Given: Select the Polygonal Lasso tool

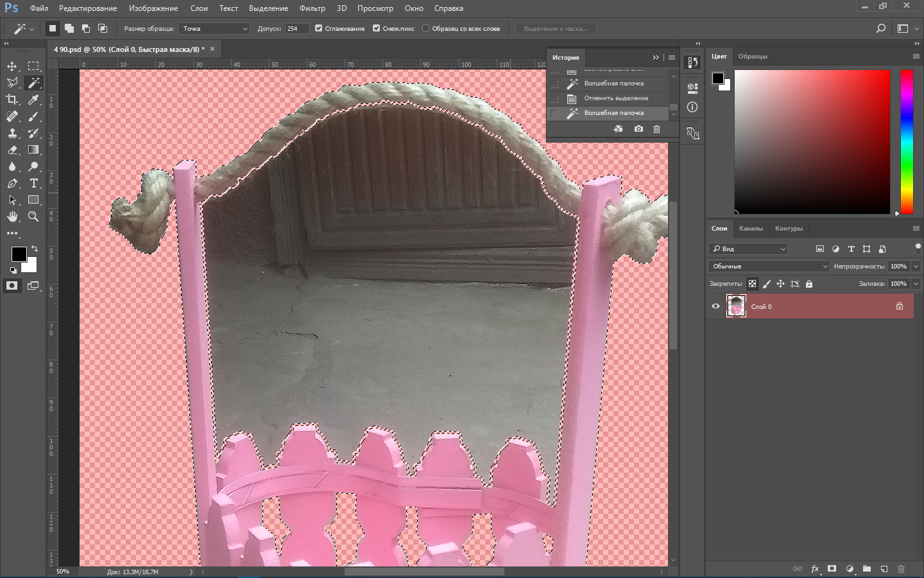Looking at the screenshot, I should [x=12, y=83].
